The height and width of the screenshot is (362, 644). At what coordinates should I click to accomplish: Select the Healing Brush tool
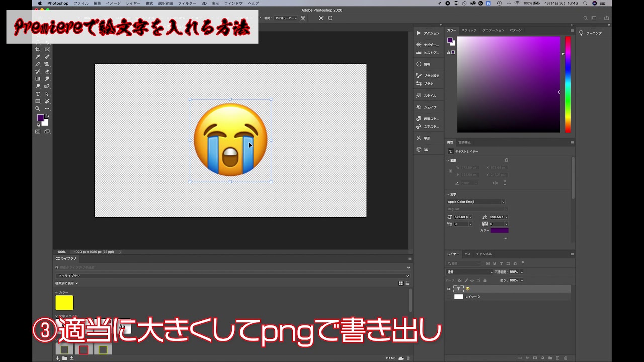tap(47, 57)
